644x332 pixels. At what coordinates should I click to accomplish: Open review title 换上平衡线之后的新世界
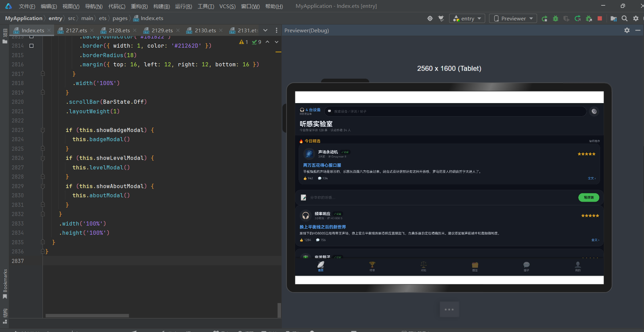click(323, 227)
